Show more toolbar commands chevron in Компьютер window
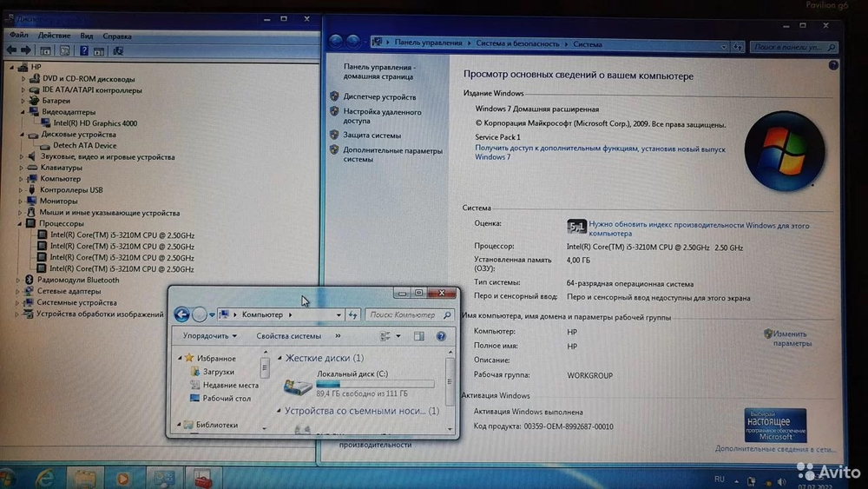Viewport: 868px width, 489px height. tap(338, 335)
